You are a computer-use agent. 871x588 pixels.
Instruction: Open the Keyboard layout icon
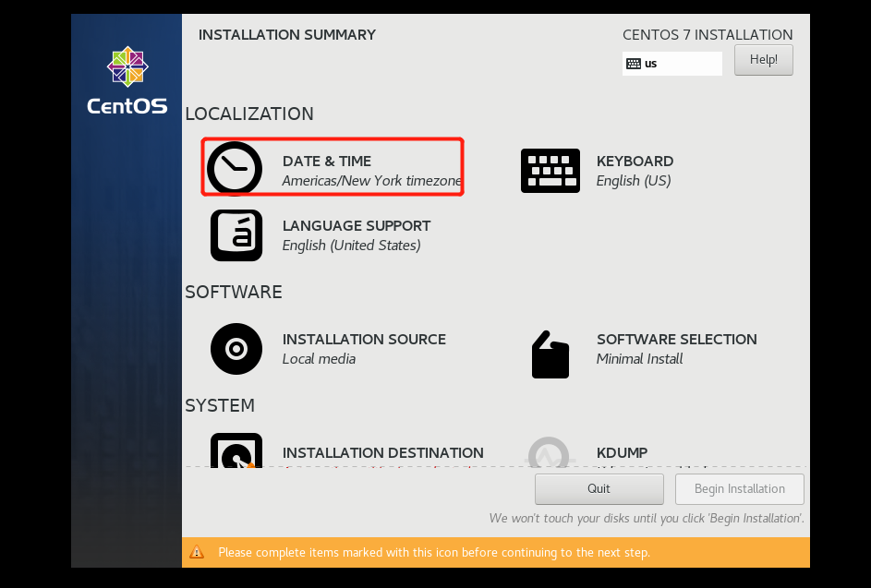click(550, 171)
